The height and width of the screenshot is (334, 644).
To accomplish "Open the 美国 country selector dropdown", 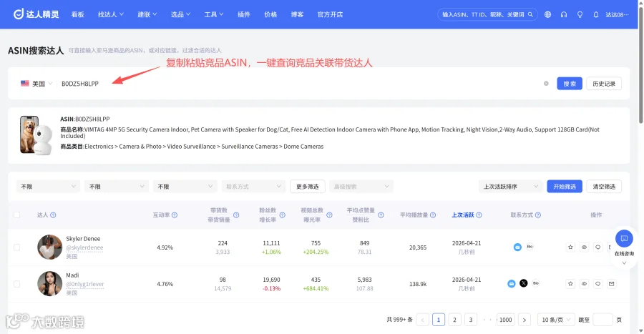I will pyautogui.click(x=36, y=83).
